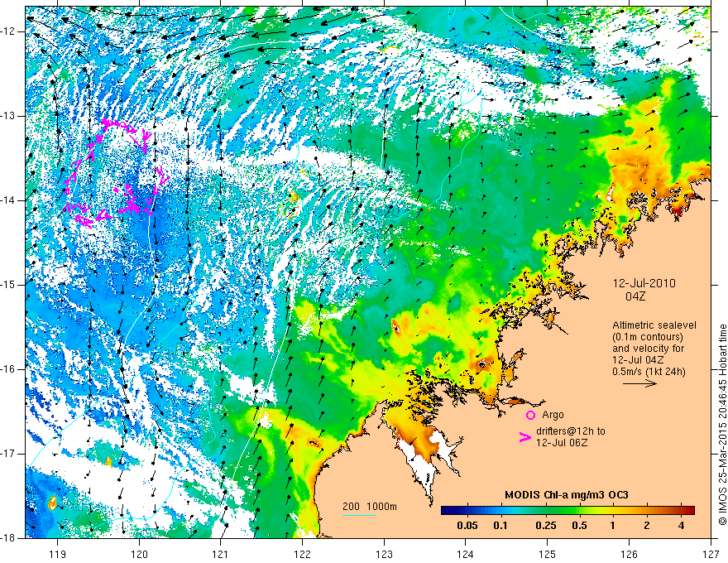Click the "and velocity for" legend line
728x563 pixels.
[649, 349]
